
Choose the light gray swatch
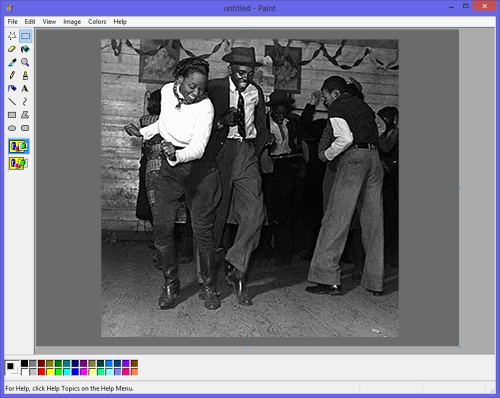[33, 372]
